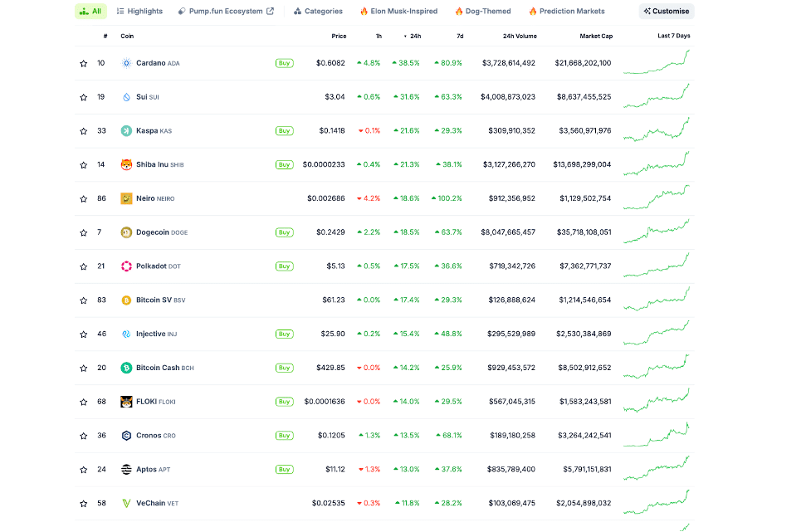The height and width of the screenshot is (532, 811).
Task: Open Neiro 7-day sparkline chart
Action: (657, 198)
